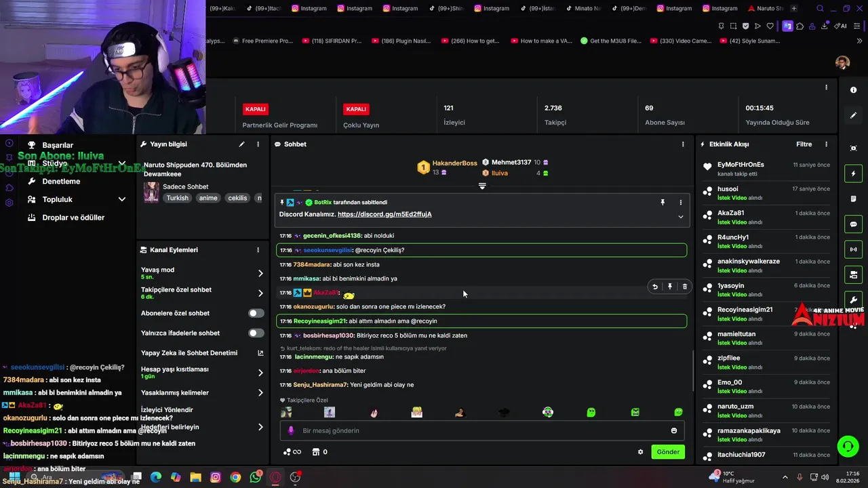Click the chat scrollbar
Viewport: 868px width, 488px height.
click(692, 371)
